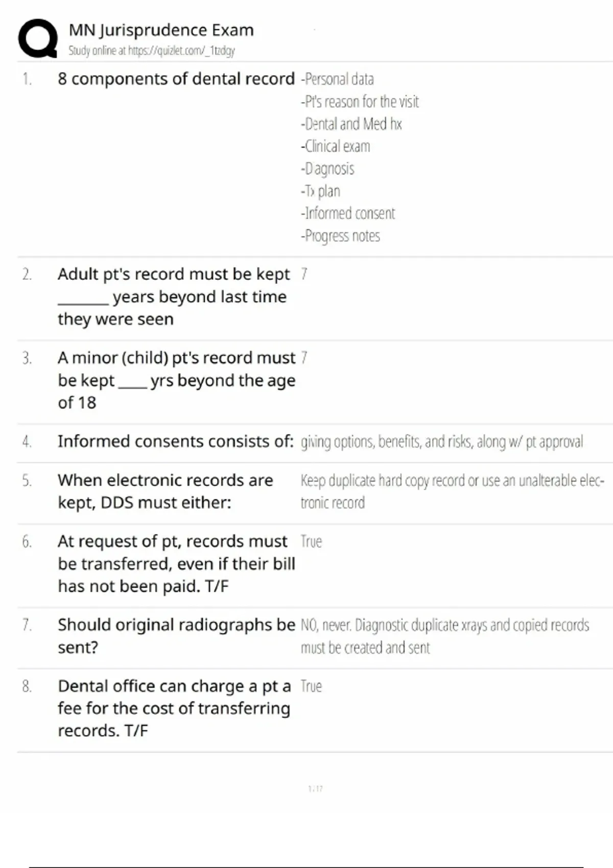Select the original radiographs question
The width and height of the screenshot is (613, 868).
[176, 636]
